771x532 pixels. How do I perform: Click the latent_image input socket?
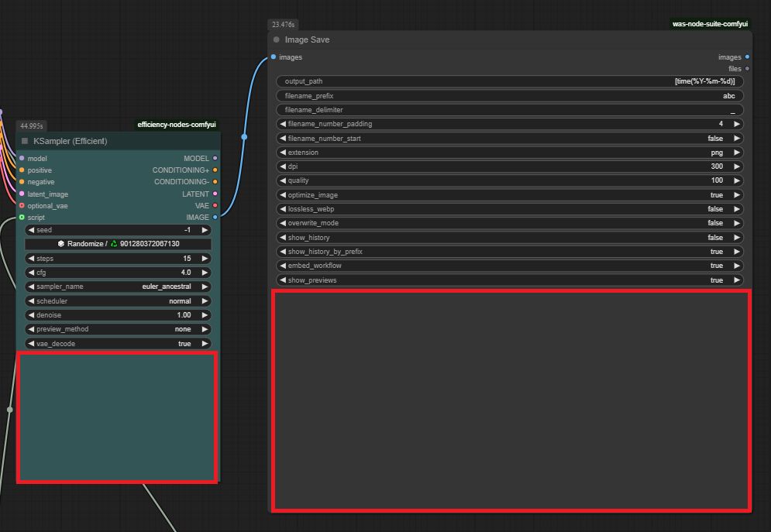coord(22,194)
